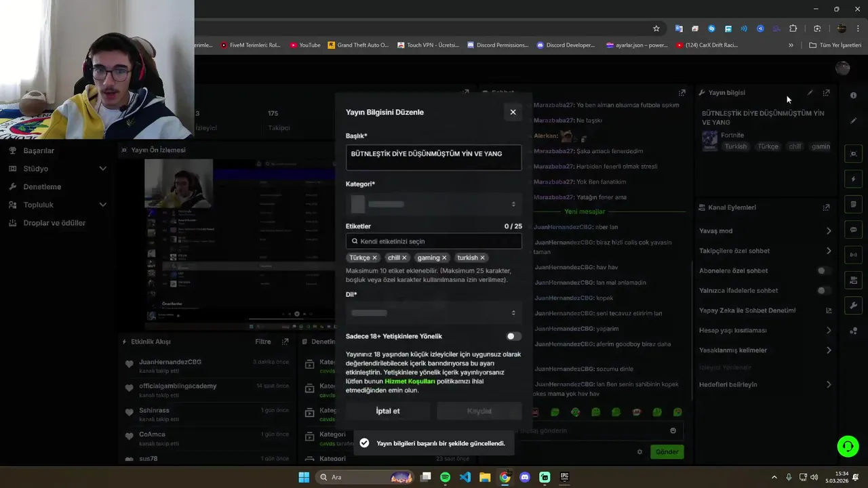
Task: Bookmark this page with star icon
Action: [x=656, y=28]
